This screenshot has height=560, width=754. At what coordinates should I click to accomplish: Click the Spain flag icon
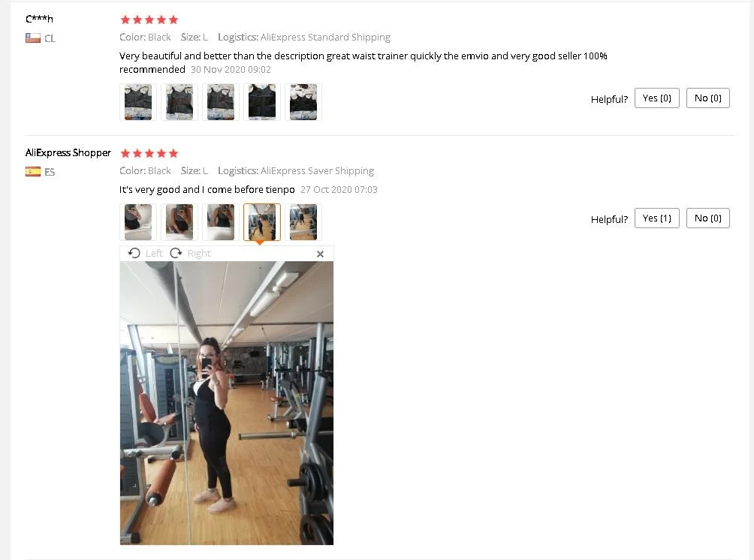(33, 172)
